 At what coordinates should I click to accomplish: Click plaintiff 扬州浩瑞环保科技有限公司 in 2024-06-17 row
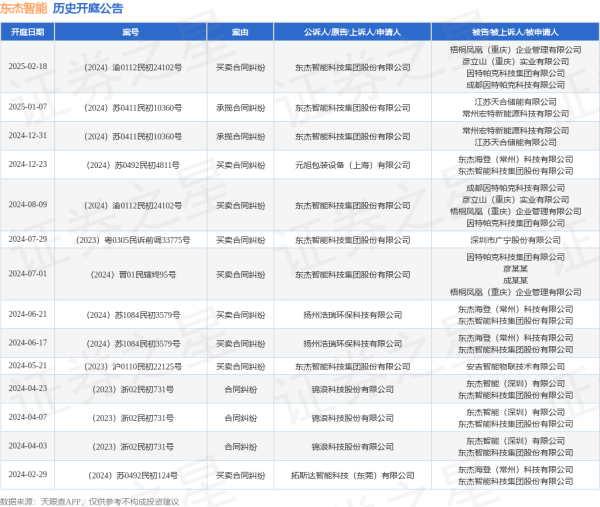tap(352, 344)
